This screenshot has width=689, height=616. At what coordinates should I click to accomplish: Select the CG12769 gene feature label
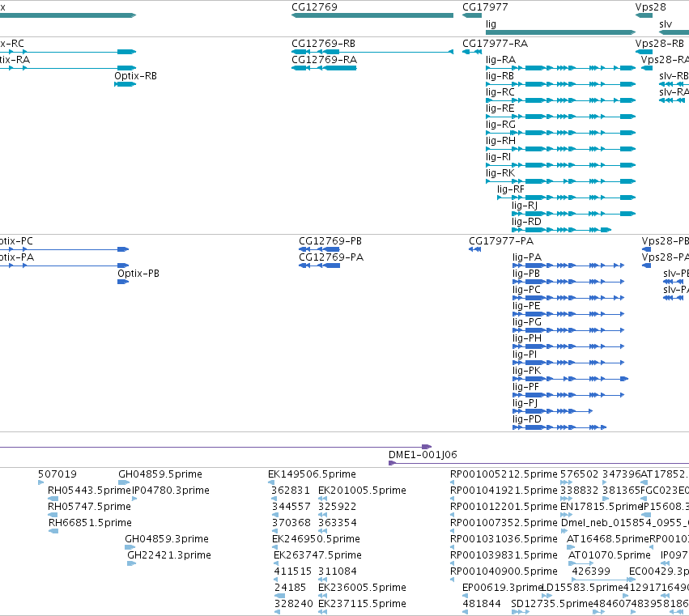[314, 7]
